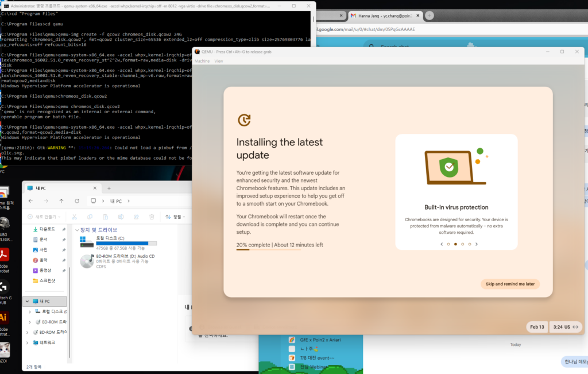
Task: Select the last carousel page dot
Action: (470, 244)
